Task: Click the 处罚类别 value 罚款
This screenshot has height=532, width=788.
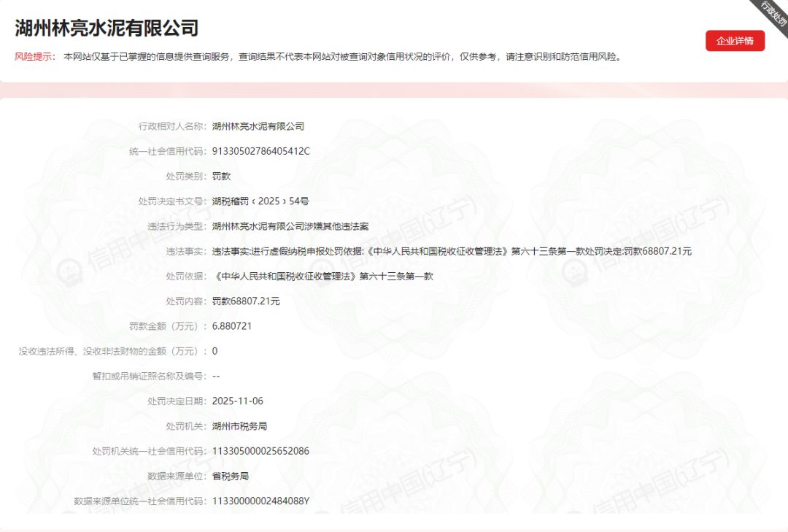Action: (x=221, y=177)
